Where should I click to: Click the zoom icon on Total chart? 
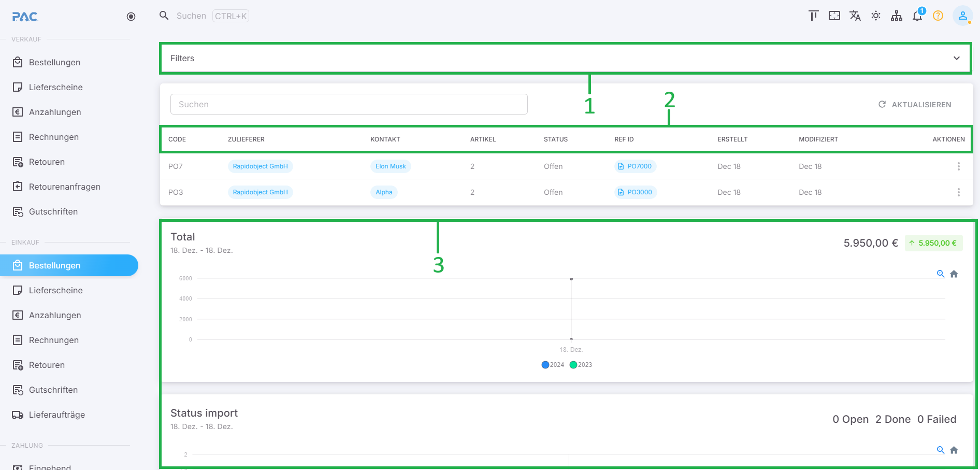pyautogui.click(x=941, y=274)
